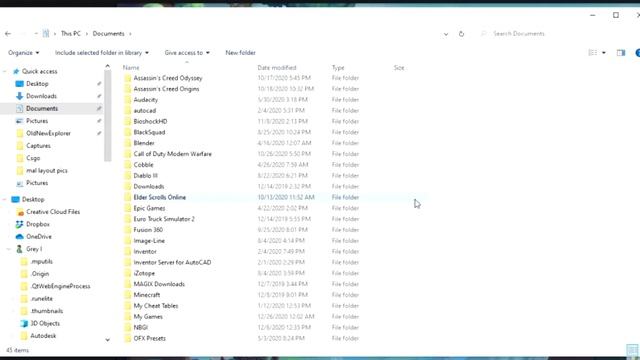
Task: Select the 3D Objects tree item
Action: point(45,324)
